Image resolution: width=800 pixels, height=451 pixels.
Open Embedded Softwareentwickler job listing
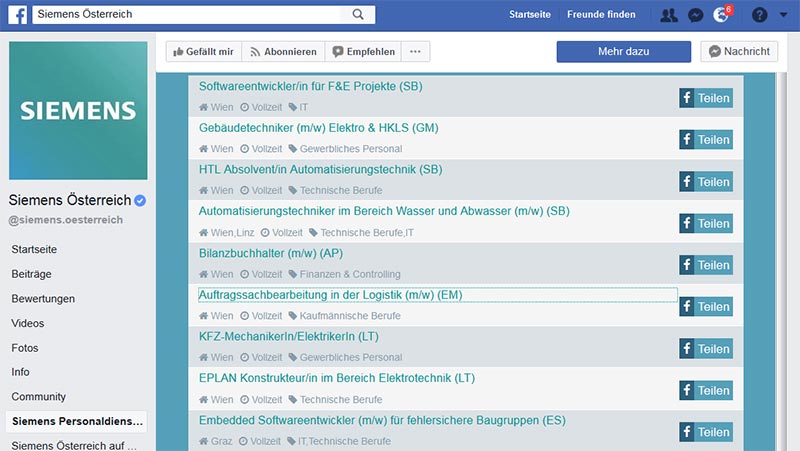click(382, 420)
